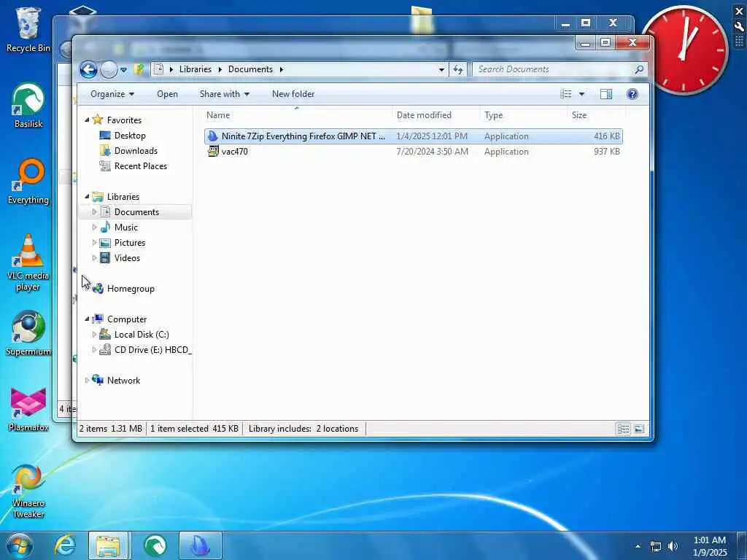747x560 pixels.
Task: Change your view icon button
Action: pyautogui.click(x=565, y=94)
